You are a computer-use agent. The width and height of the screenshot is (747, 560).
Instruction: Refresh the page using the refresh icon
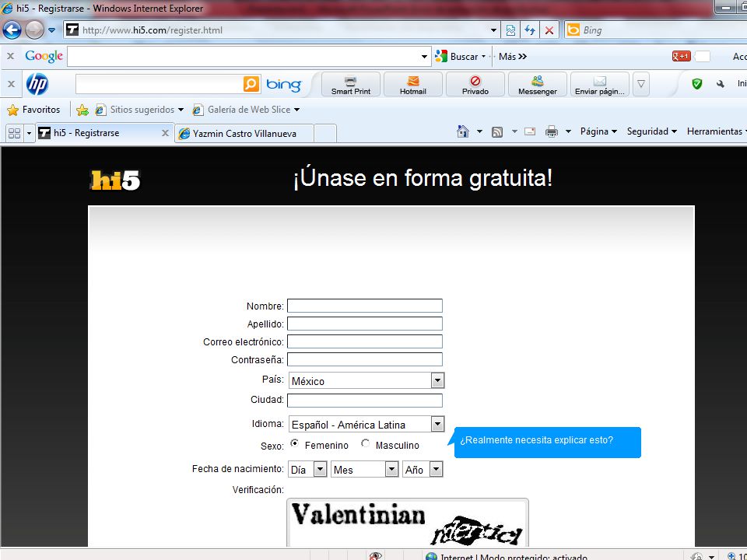tap(530, 30)
